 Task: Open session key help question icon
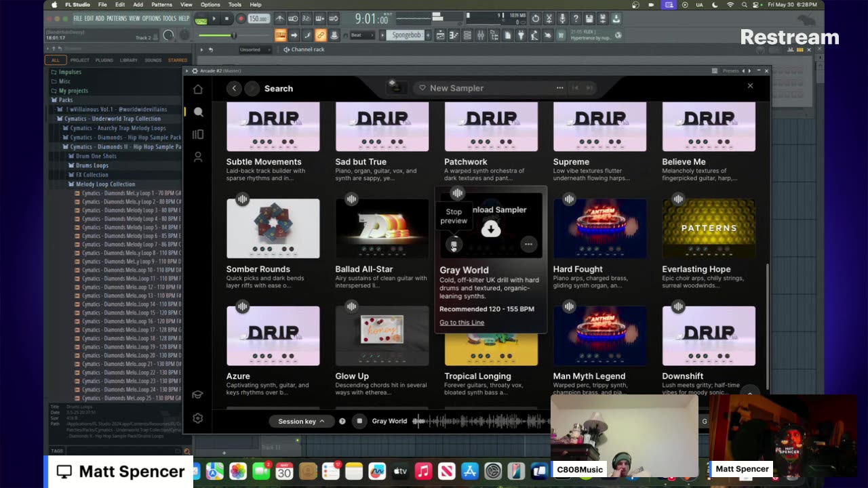coord(342,421)
